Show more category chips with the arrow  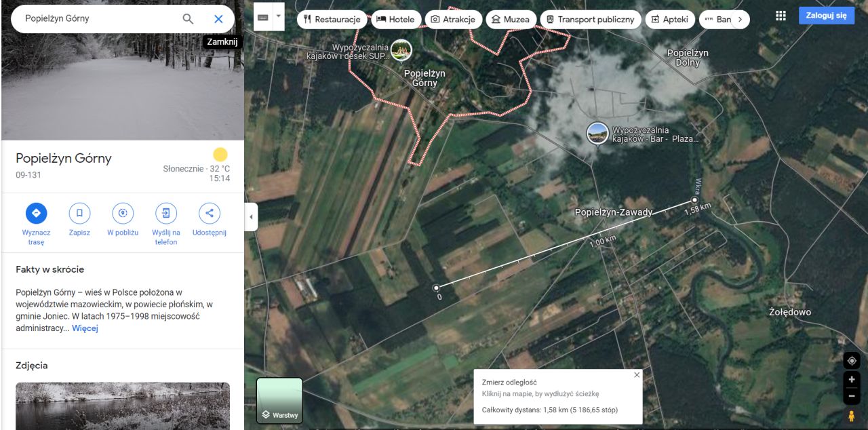[x=741, y=20]
